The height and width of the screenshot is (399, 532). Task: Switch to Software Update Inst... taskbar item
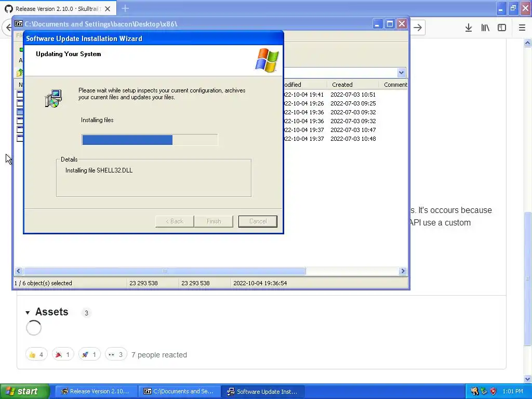(x=263, y=391)
